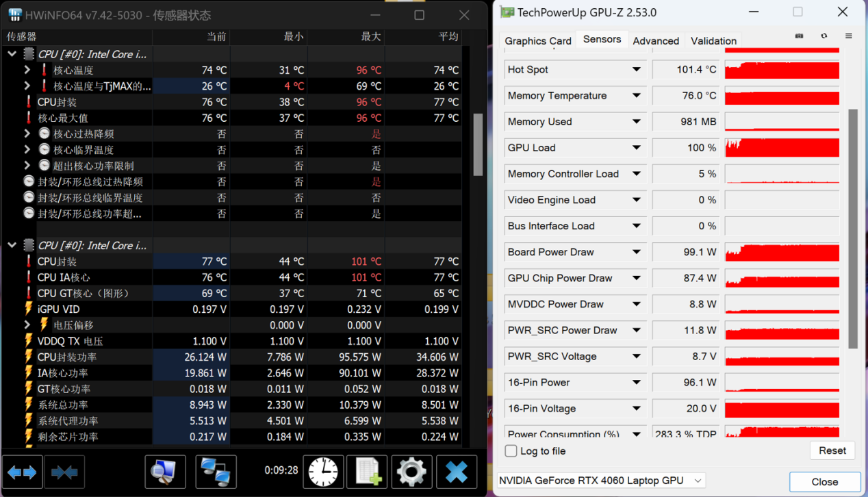Click the blue X close-sensors icon

(x=457, y=472)
